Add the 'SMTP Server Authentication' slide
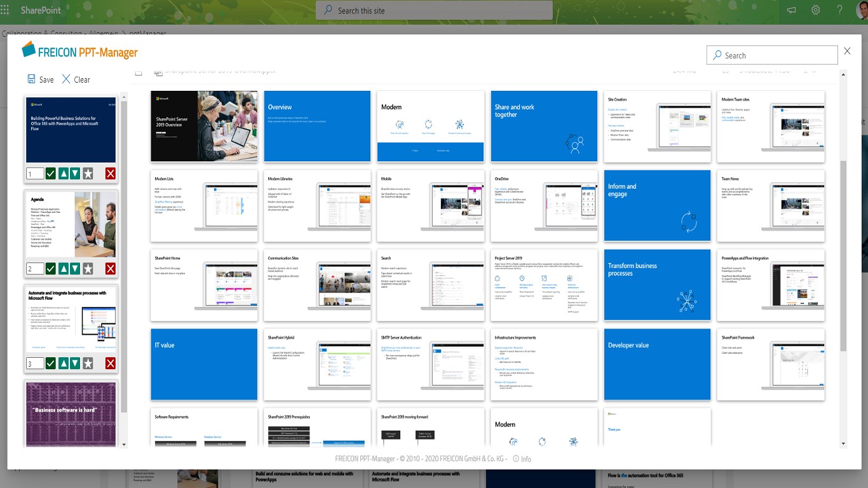The image size is (868, 488). 431,365
